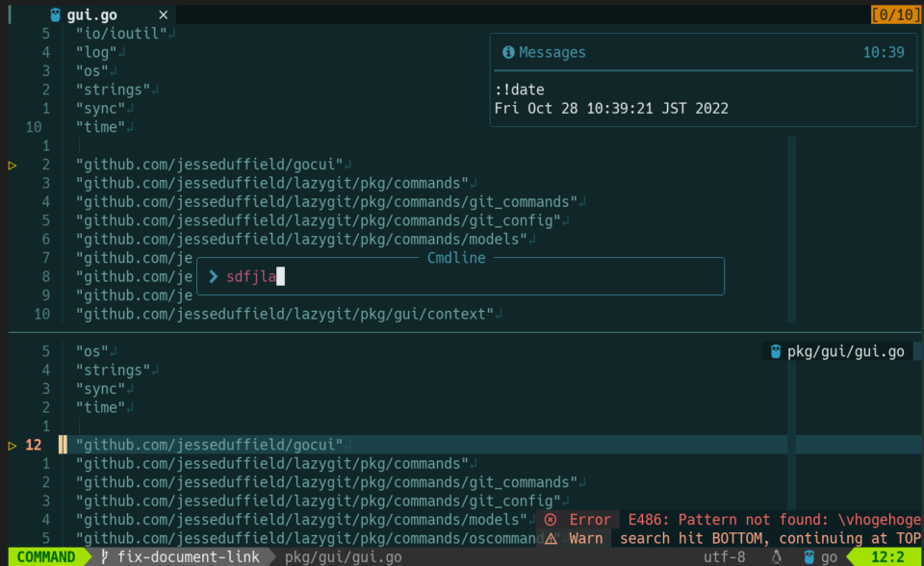The image size is (924, 566).
Task: Click the highlighted gocui import on line 12
Action: click(209, 445)
